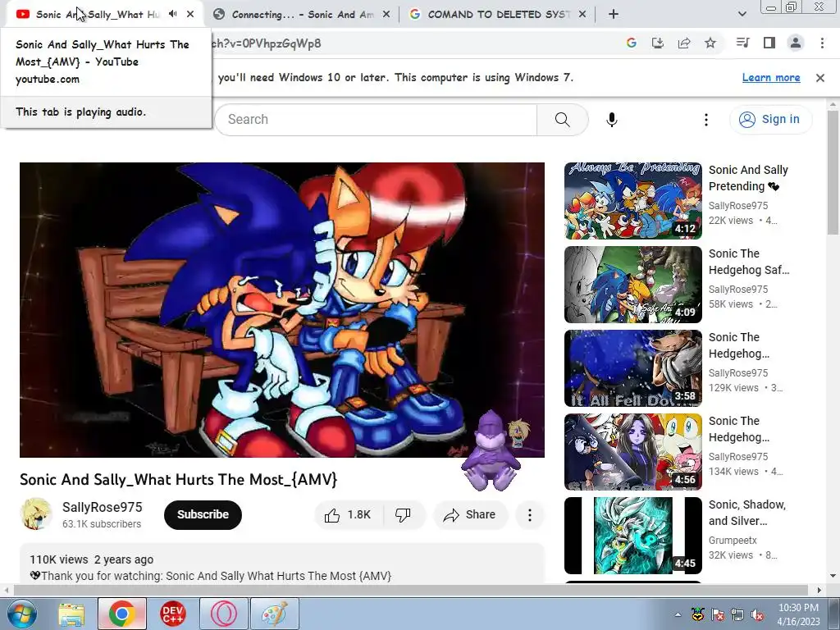Sign in to YouTube

pyautogui.click(x=770, y=119)
